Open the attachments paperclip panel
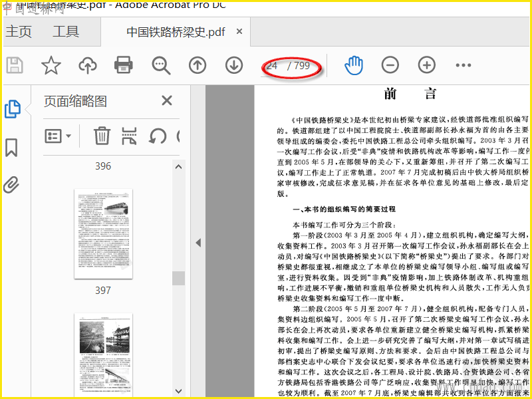 (11, 185)
